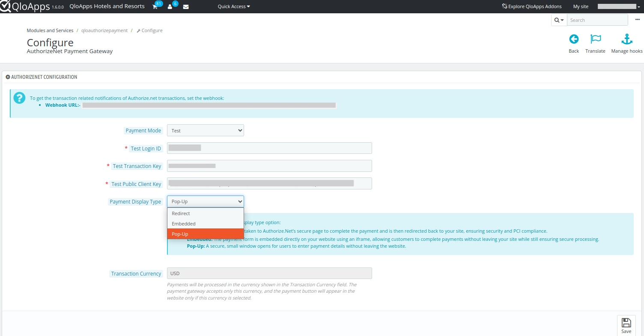This screenshot has height=336, width=644.
Task: Collapse the Payment Display Type dropdown
Action: 206,201
